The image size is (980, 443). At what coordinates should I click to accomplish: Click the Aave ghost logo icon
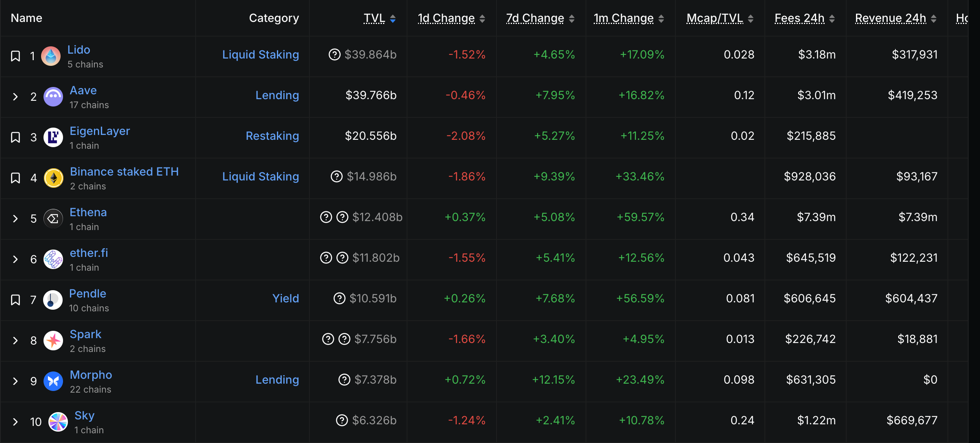coord(53,97)
